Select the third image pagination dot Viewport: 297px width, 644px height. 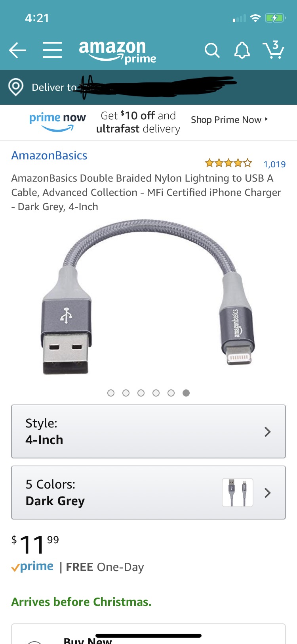(x=141, y=393)
